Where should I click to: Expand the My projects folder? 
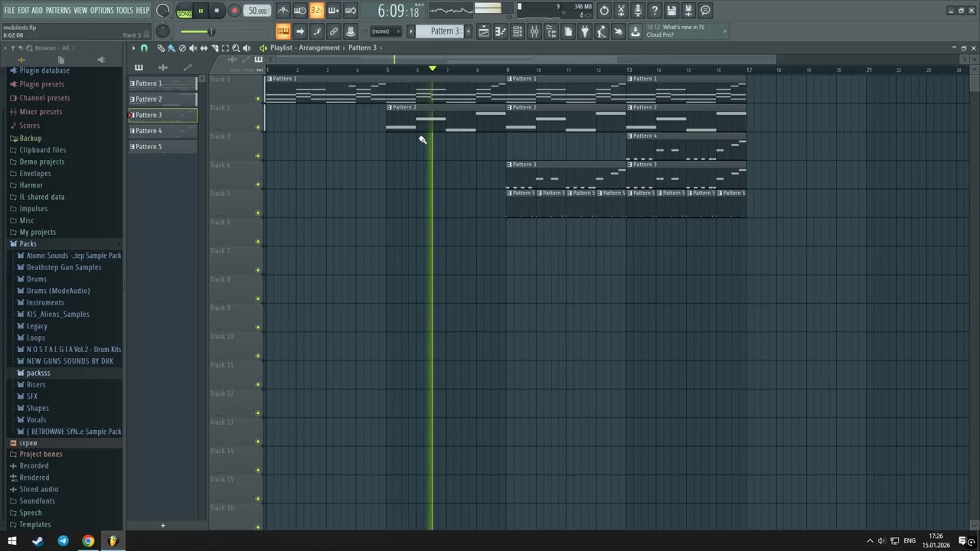pyautogui.click(x=37, y=232)
